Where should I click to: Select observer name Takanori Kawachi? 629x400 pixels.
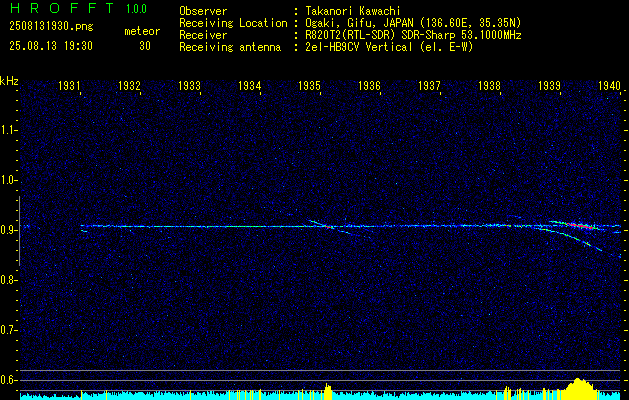[353, 11]
